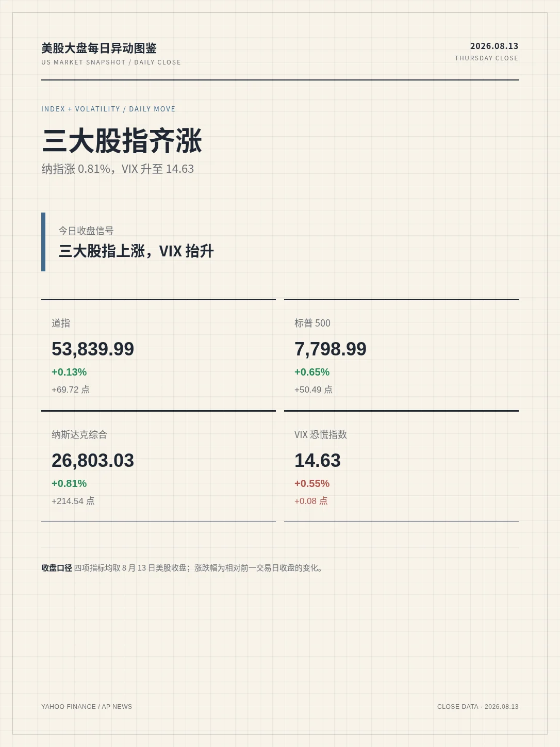Click the INDEX + VOLATILITY / DAILY MOVE tag
Screen dimensions: 560x747
[x=108, y=109]
